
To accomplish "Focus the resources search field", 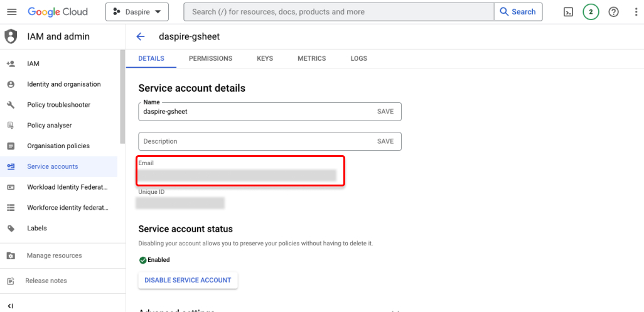I will pos(338,12).
